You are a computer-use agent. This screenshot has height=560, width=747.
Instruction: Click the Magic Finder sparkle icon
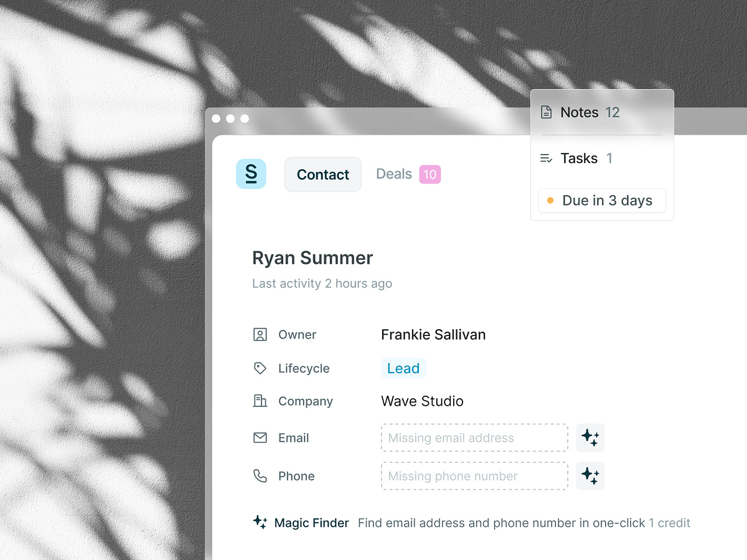(259, 523)
